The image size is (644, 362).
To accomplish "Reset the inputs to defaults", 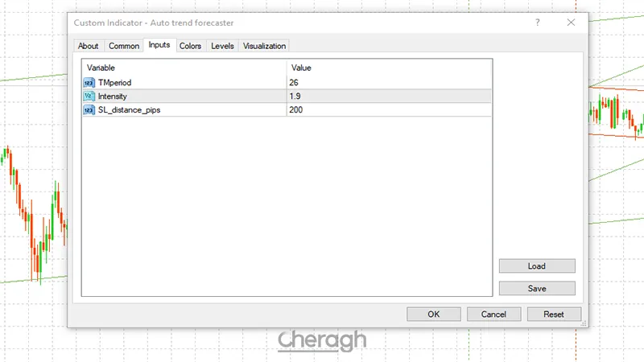I will tap(553, 314).
